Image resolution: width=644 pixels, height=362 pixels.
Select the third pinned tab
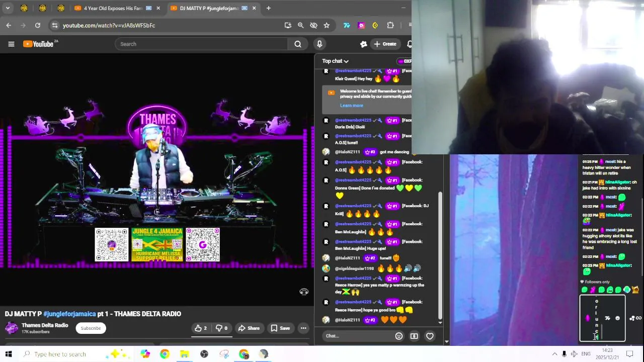[x=61, y=8]
